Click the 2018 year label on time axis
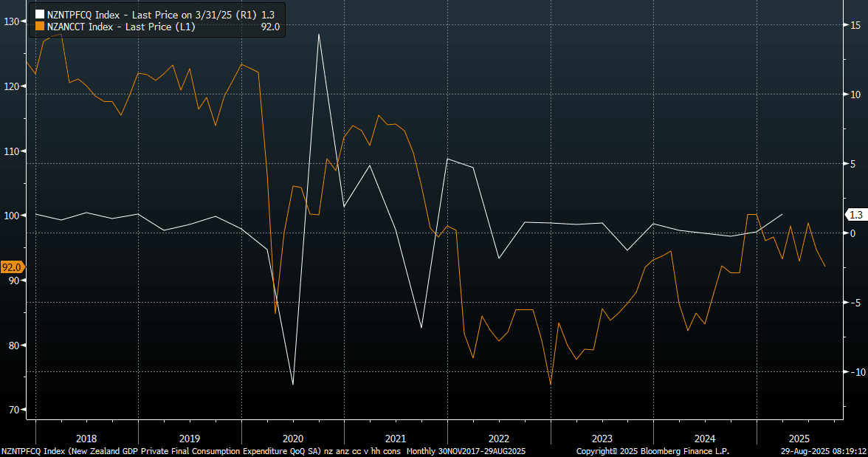The image size is (868, 457). tap(86, 439)
